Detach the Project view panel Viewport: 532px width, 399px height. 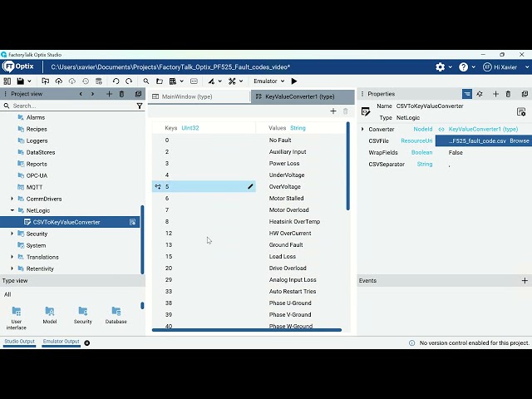(138, 94)
